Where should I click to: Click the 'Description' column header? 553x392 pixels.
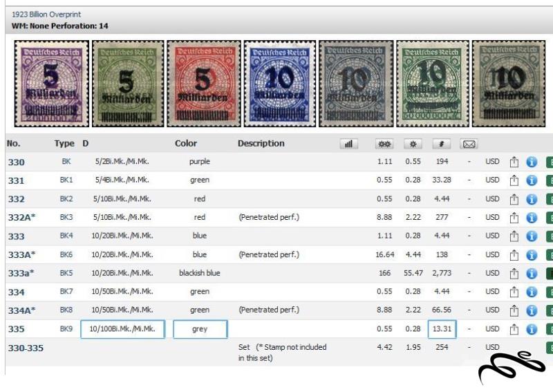261,143
